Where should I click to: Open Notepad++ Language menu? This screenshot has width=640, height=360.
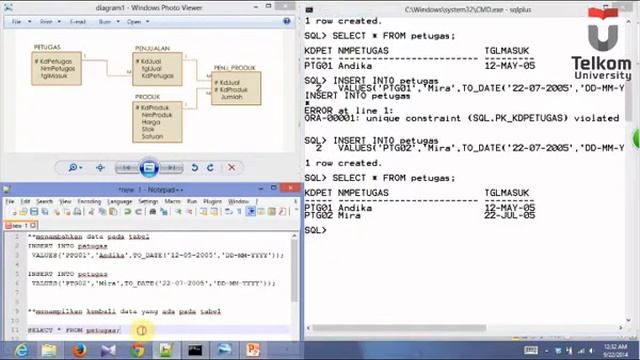tap(120, 202)
